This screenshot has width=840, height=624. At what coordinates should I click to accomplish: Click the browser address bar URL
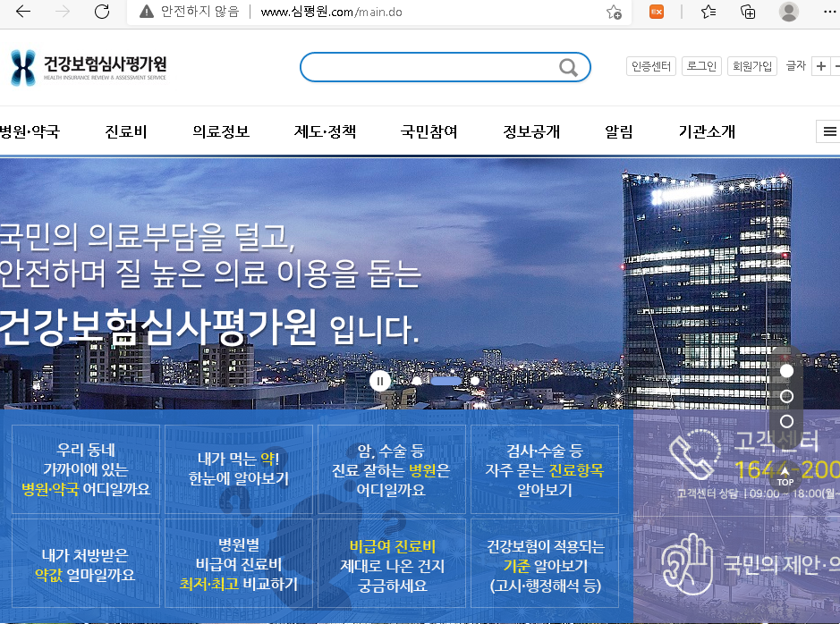tap(331, 12)
